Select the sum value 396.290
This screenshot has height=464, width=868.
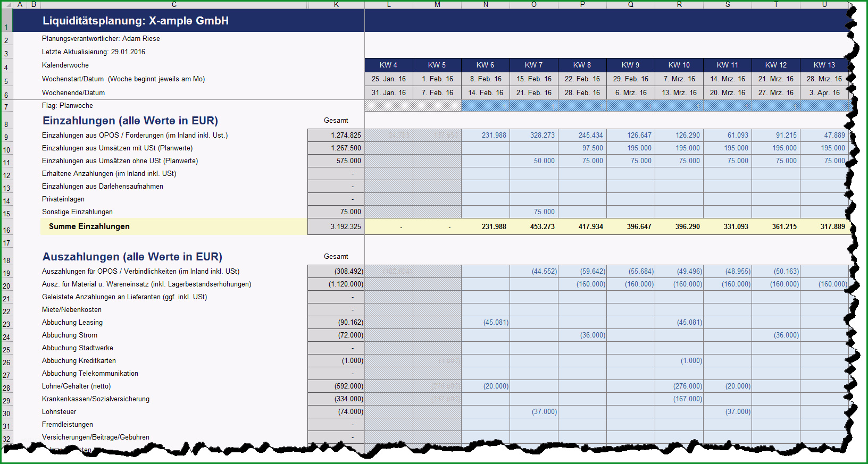[x=679, y=226]
